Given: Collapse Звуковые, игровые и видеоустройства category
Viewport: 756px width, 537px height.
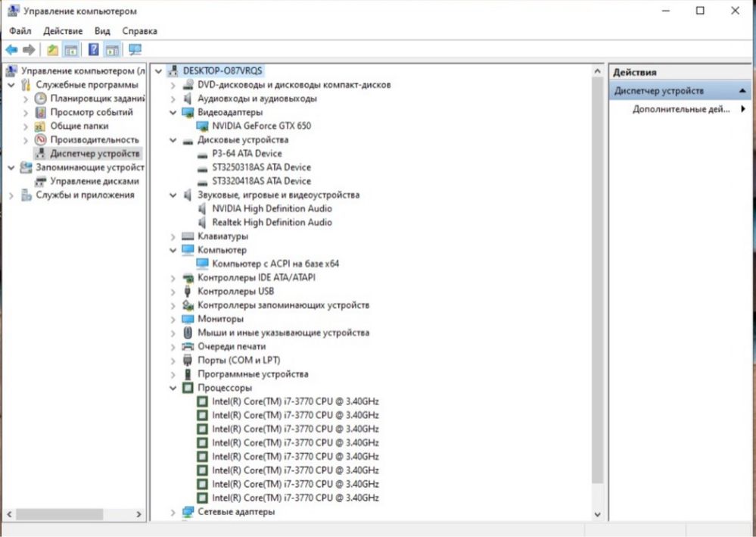Looking at the screenshot, I should pos(173,195).
